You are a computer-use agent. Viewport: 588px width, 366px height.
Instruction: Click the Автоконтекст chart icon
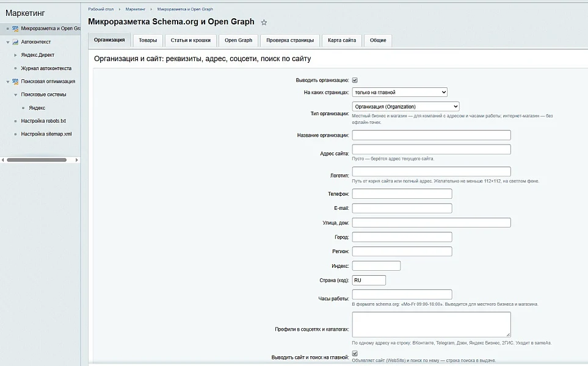click(15, 42)
